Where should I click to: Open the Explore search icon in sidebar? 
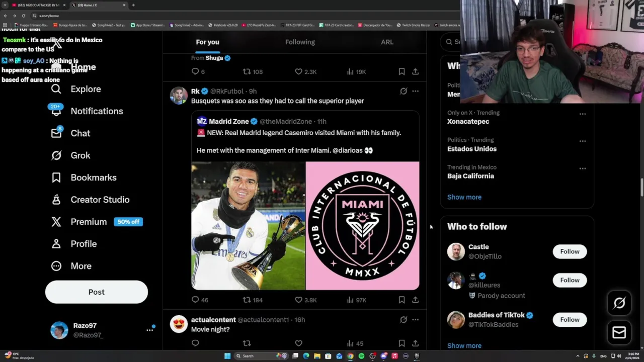[x=56, y=89]
